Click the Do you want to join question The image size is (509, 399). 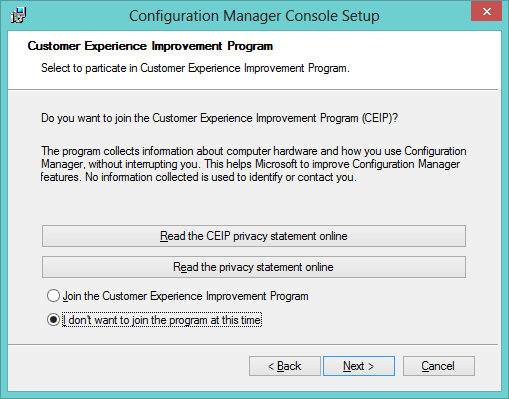219,118
